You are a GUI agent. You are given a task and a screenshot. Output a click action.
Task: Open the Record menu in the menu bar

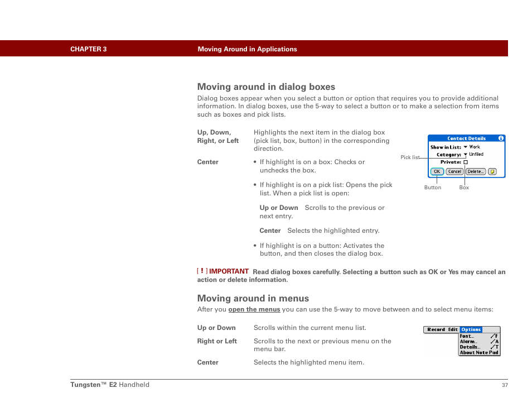[x=436, y=329]
